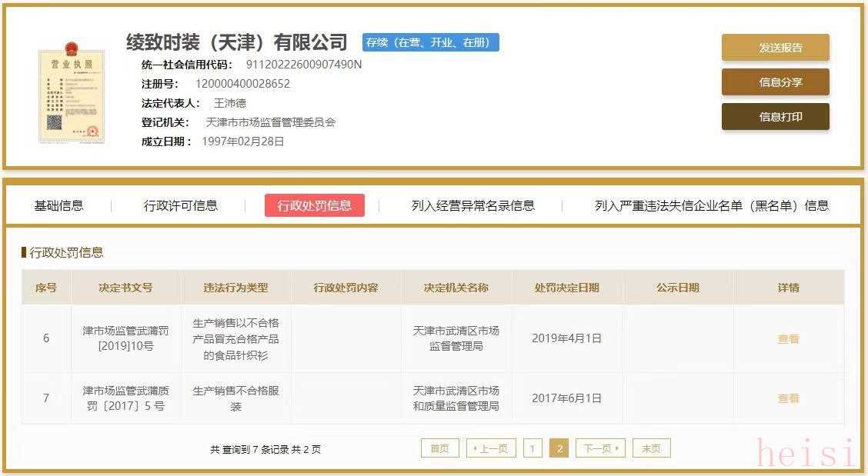Select the 行政处罚信息 tab
This screenshot has height=476, width=868.
(x=315, y=205)
